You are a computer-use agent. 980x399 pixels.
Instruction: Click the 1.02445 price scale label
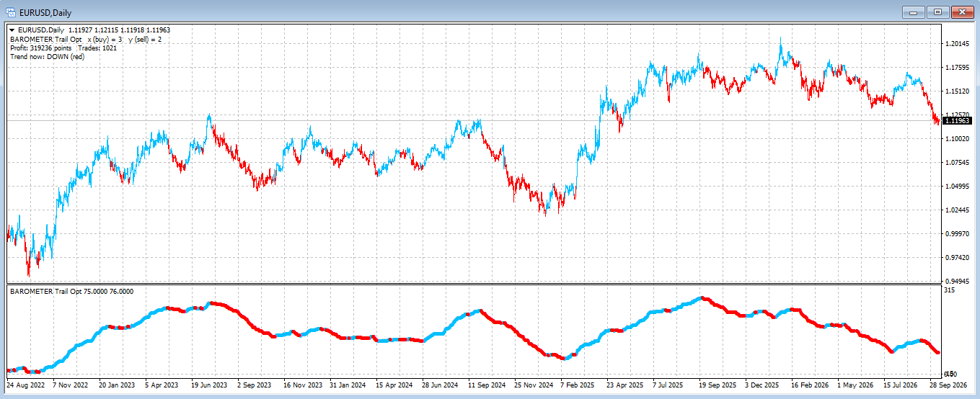[x=956, y=210]
